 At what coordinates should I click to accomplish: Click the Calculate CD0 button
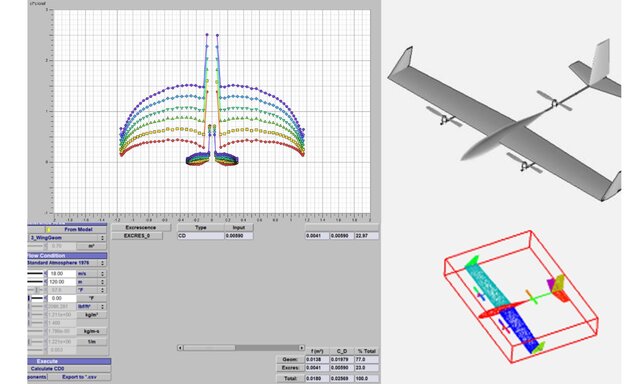(69, 369)
